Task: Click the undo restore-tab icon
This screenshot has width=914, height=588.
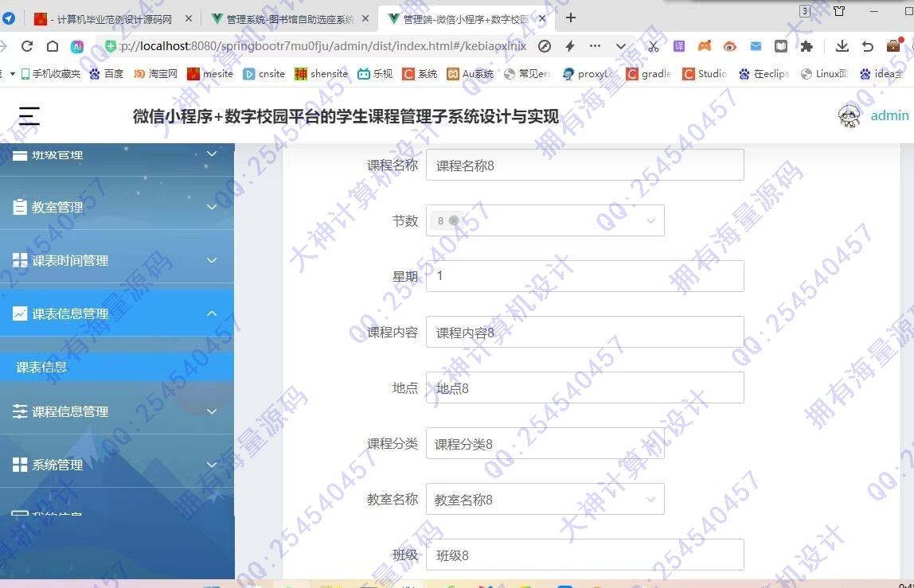Action: [867, 46]
